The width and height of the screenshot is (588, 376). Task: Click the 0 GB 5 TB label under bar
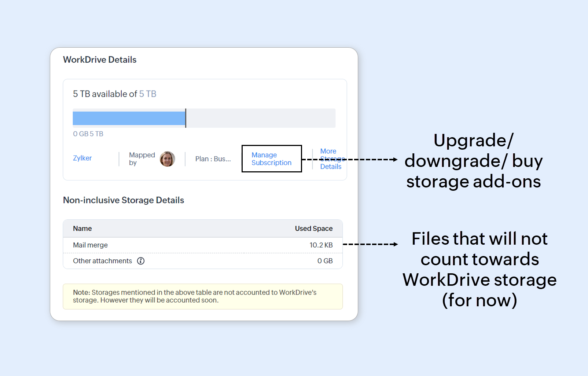88,134
